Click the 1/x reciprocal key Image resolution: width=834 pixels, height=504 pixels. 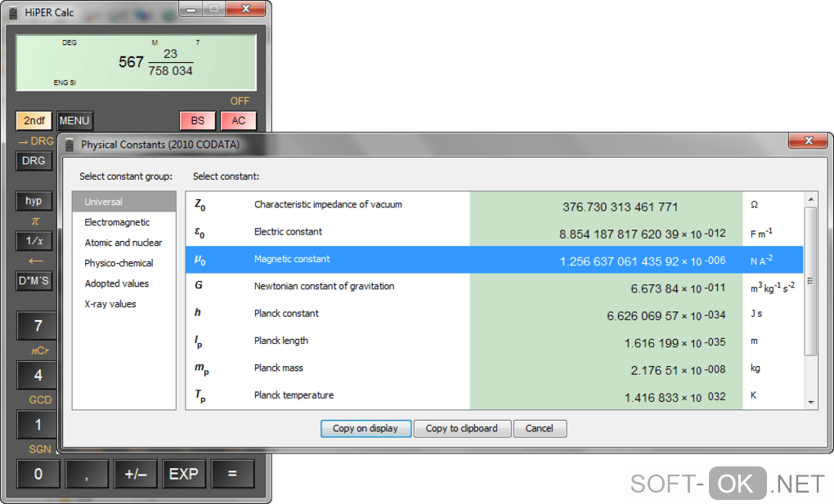point(34,241)
